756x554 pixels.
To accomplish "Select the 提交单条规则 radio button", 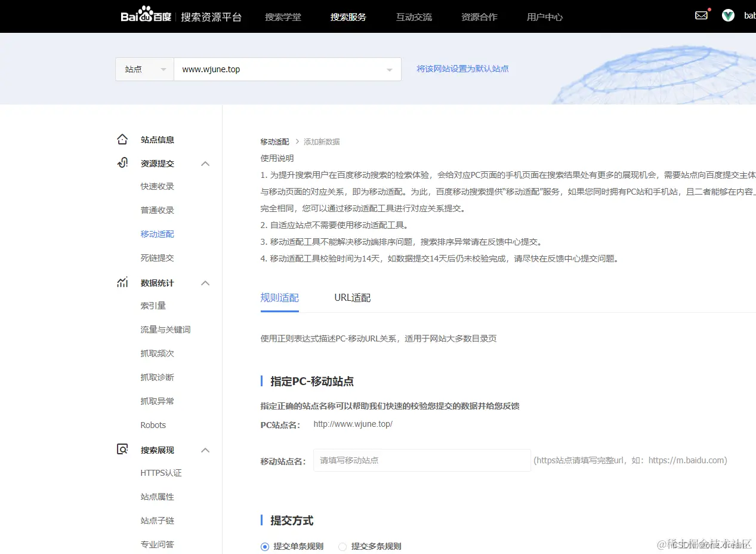I will [x=264, y=546].
